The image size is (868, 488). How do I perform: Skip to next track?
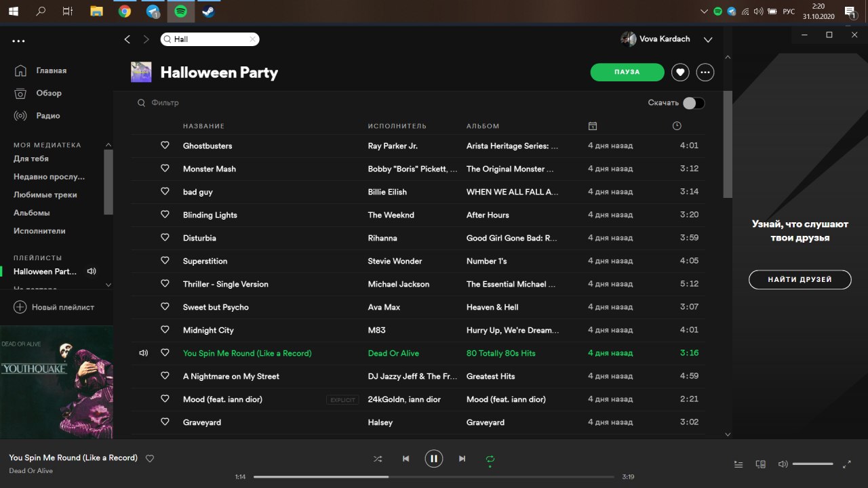pos(462,459)
